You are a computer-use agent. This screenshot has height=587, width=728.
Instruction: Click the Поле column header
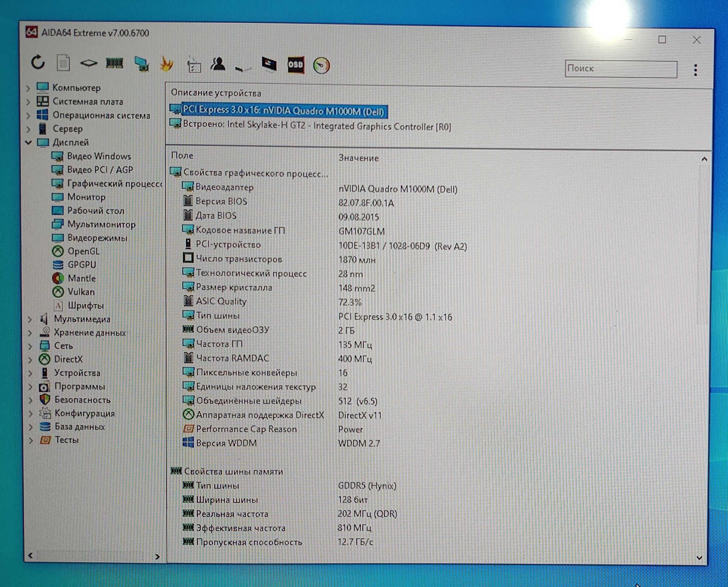pyautogui.click(x=182, y=155)
